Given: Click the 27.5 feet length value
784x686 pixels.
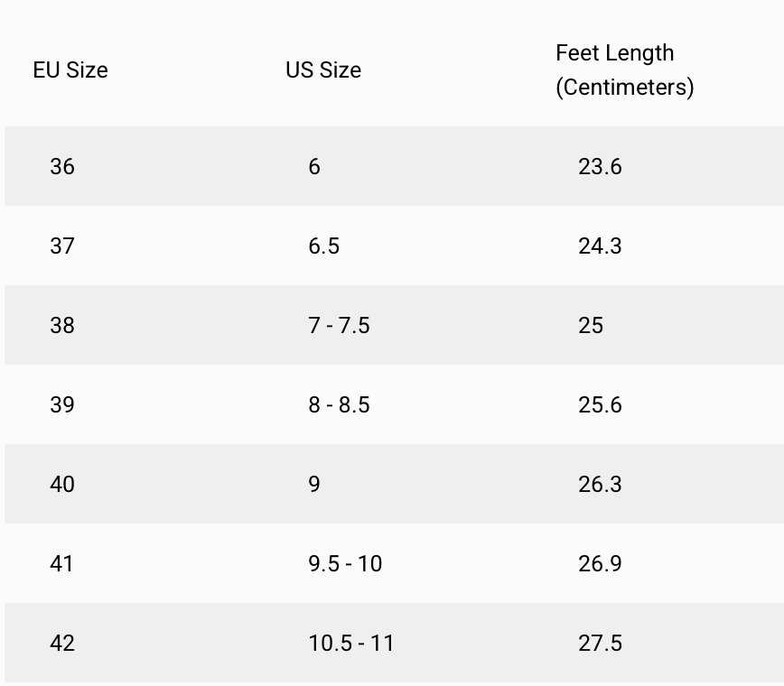Looking at the screenshot, I should 600,644.
